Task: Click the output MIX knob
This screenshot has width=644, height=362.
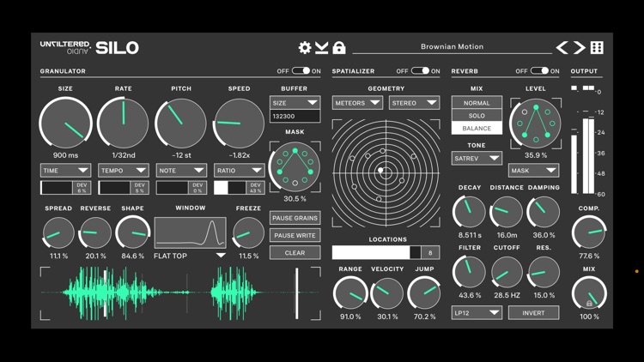Action: 589,293
